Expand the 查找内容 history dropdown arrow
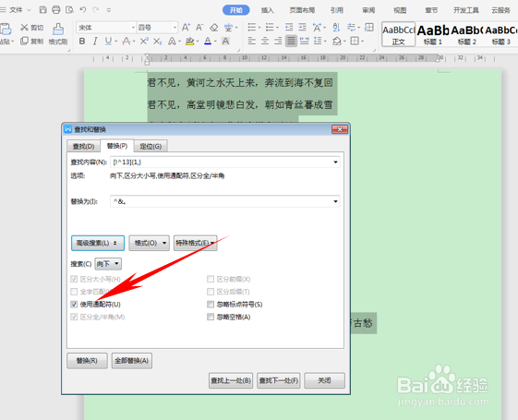The width and height of the screenshot is (518, 420). tap(335, 162)
